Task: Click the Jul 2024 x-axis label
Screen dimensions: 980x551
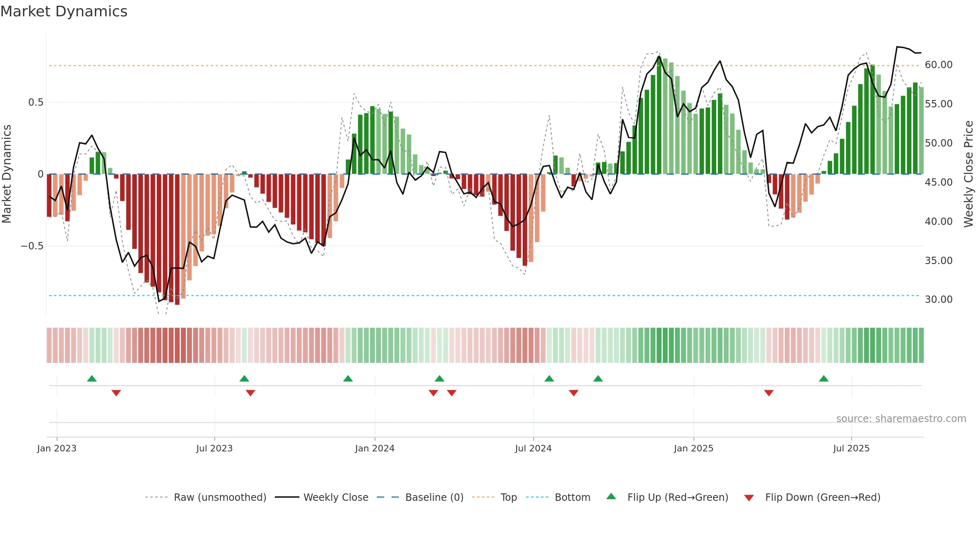Action: pyautogui.click(x=533, y=448)
